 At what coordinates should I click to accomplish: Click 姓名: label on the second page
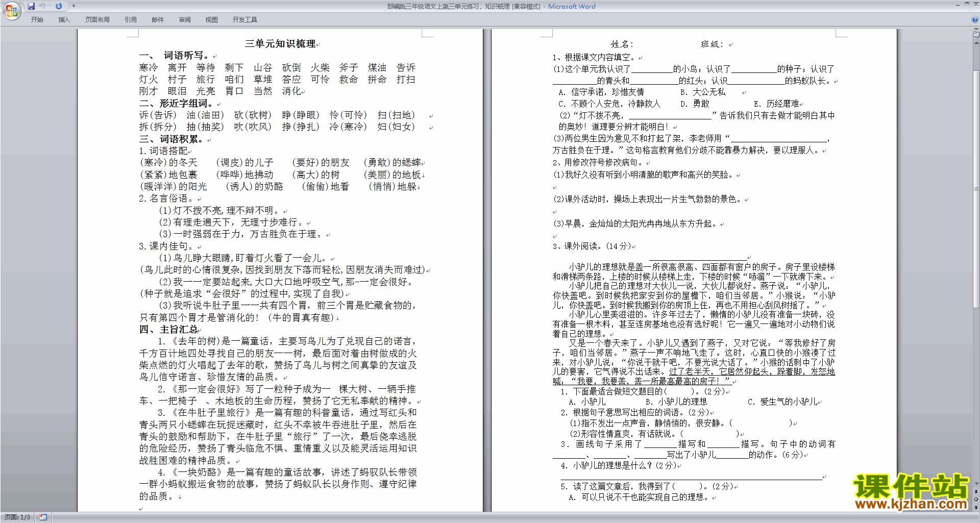[622, 44]
